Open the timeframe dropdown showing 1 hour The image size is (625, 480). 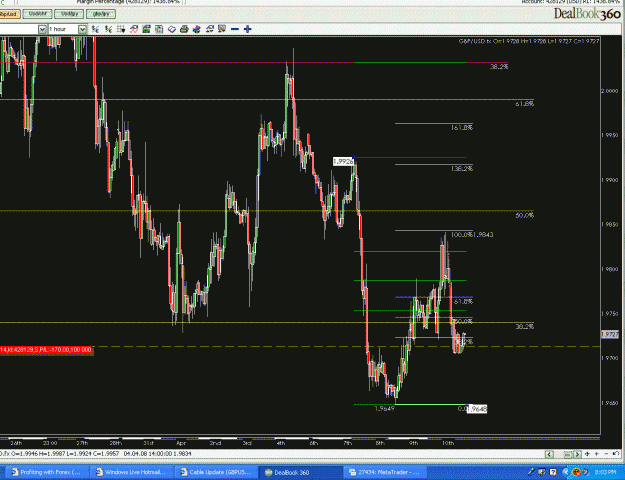tap(82, 30)
